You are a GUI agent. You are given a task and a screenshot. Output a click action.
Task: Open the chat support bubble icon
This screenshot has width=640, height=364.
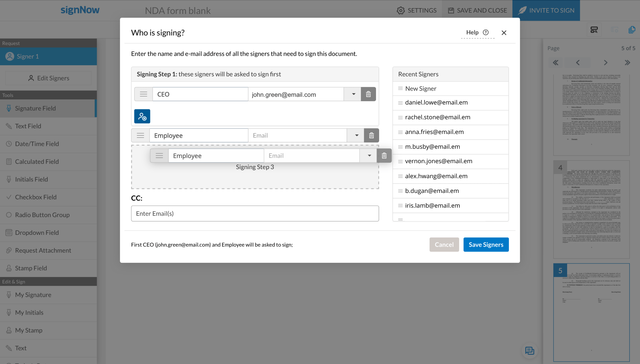(529, 351)
